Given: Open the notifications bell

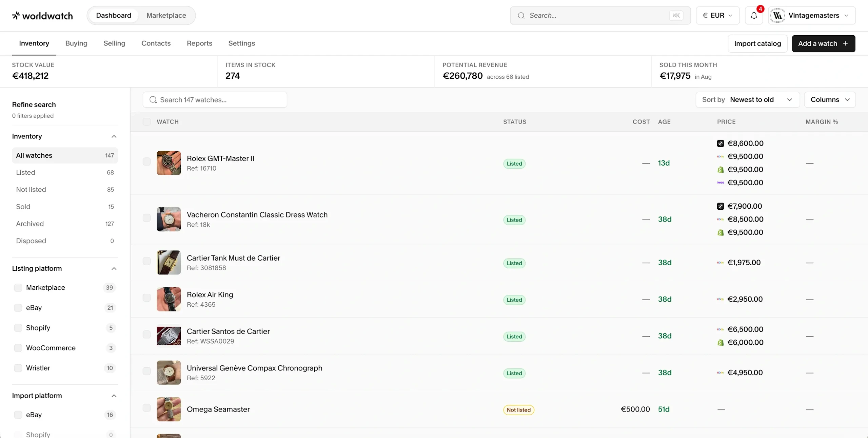Looking at the screenshot, I should click(x=754, y=16).
